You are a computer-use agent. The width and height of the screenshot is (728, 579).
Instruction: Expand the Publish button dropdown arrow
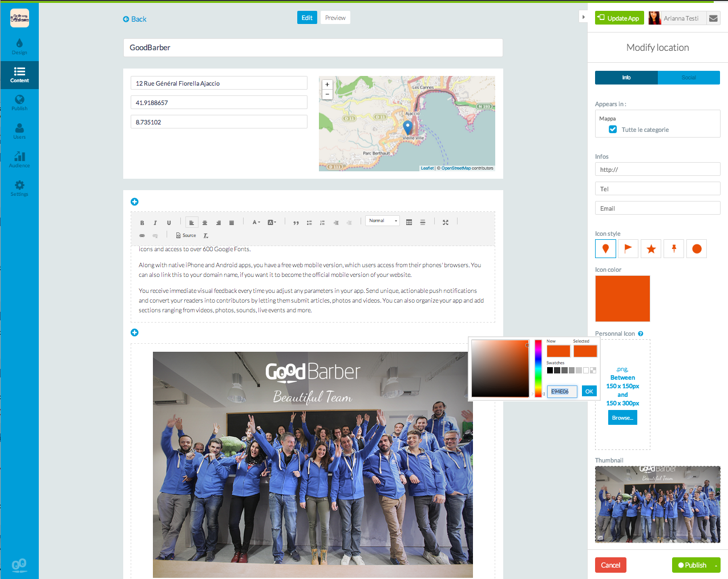tap(715, 565)
